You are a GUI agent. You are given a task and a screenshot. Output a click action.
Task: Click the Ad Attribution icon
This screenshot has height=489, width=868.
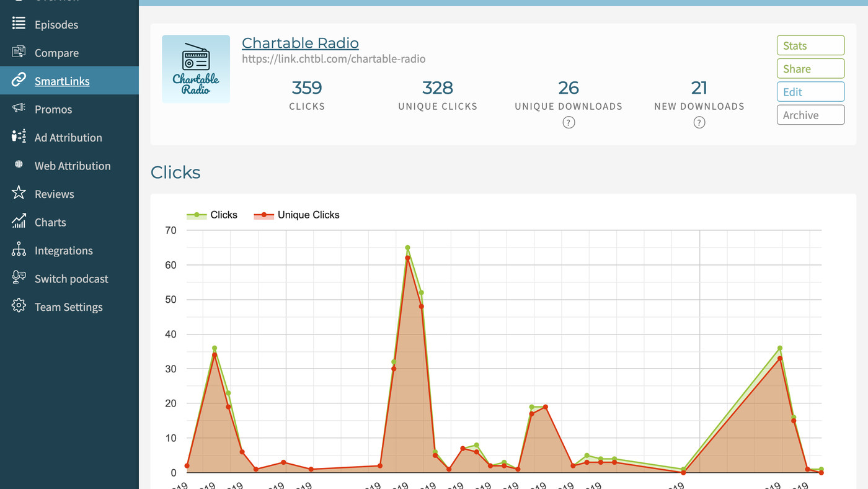[19, 137]
